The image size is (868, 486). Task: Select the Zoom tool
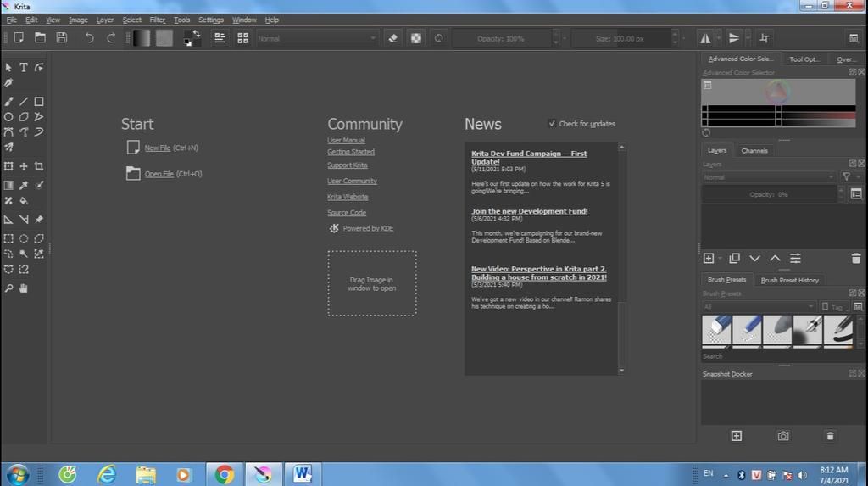click(x=8, y=288)
